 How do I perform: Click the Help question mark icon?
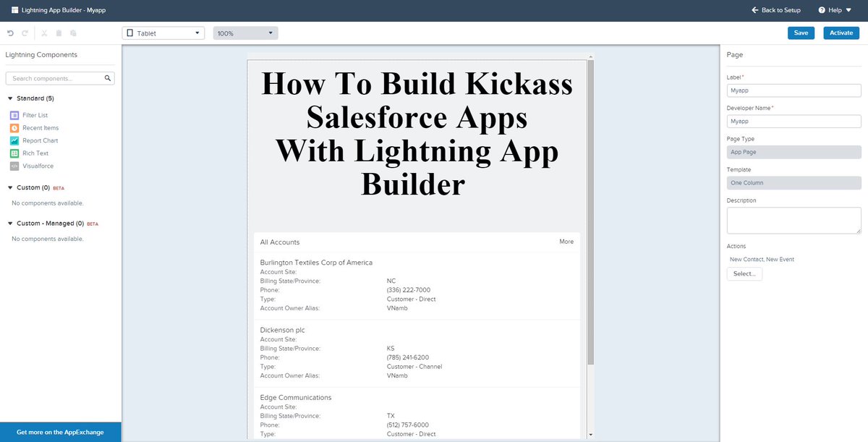822,10
